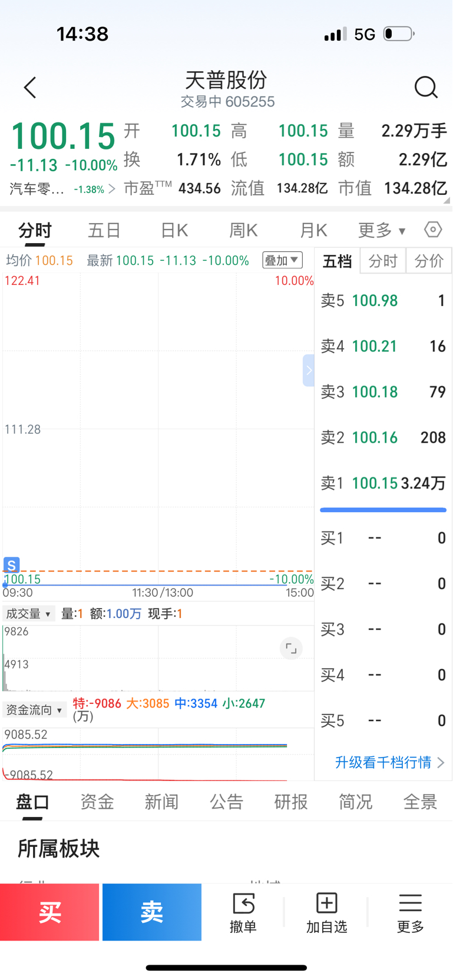Open the 资金 section tab
Image resolution: width=453 pixels, height=980 pixels.
point(97,802)
